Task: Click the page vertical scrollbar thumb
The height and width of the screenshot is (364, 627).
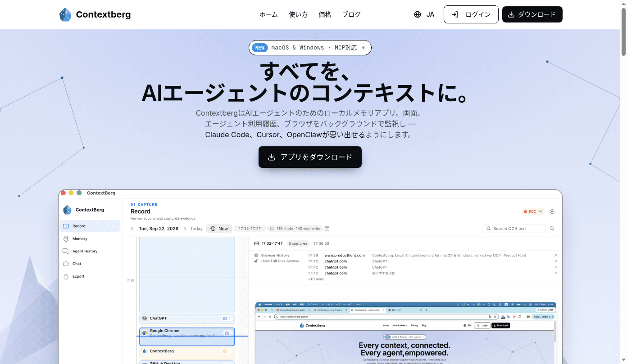Action: coord(623,31)
